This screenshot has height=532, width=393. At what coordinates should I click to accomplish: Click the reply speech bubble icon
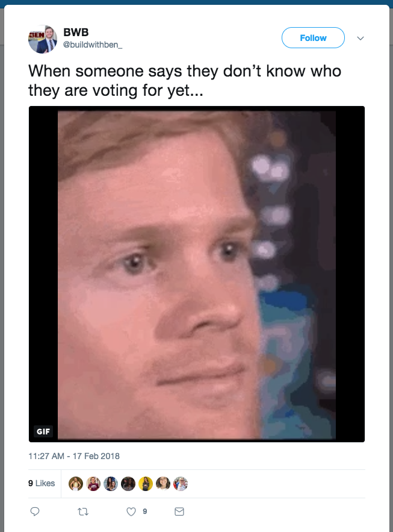click(35, 512)
